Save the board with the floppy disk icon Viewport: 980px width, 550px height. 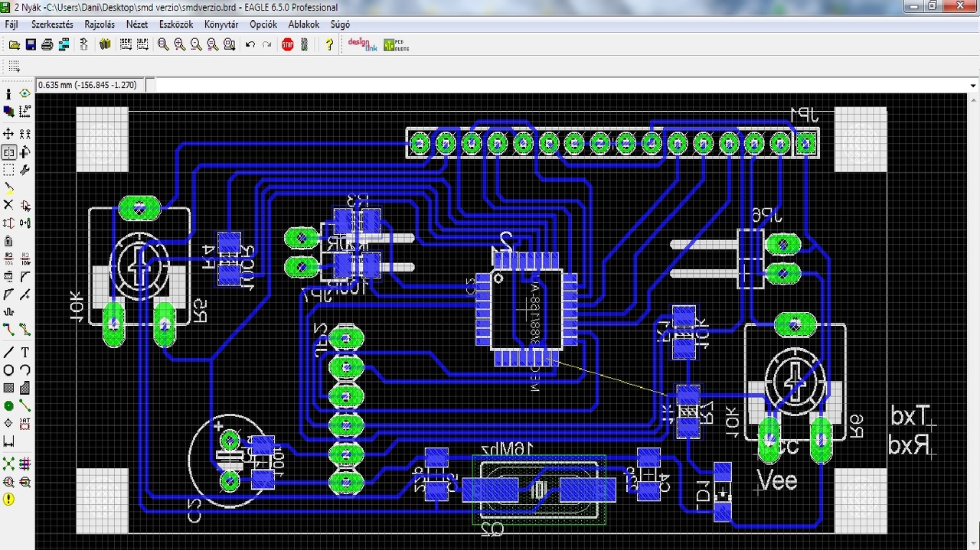point(31,45)
